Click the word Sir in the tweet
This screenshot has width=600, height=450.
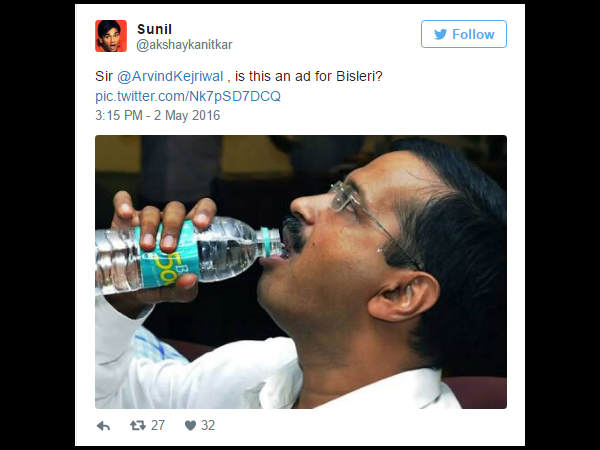click(104, 76)
